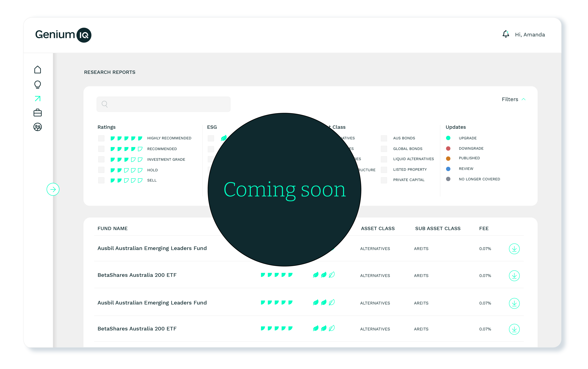Click the green Upgrade status dot
The height and width of the screenshot is (369, 588).
click(x=448, y=138)
